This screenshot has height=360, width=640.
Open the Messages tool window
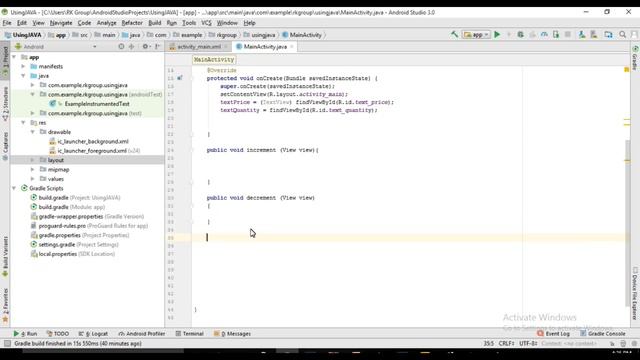pos(233,333)
